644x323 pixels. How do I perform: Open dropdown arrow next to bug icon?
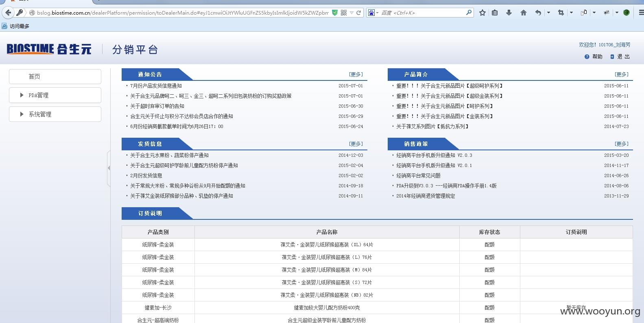tap(617, 13)
